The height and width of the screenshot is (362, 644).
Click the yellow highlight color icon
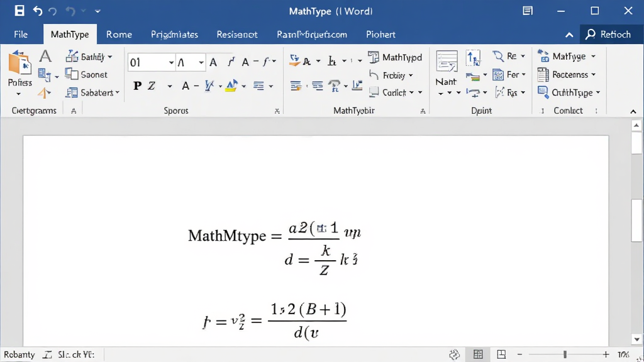[x=231, y=85]
